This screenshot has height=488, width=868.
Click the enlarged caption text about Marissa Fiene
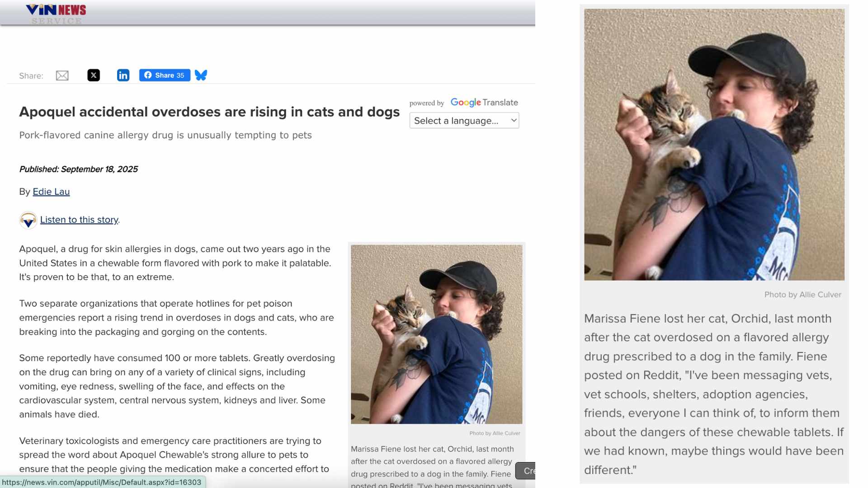click(714, 394)
